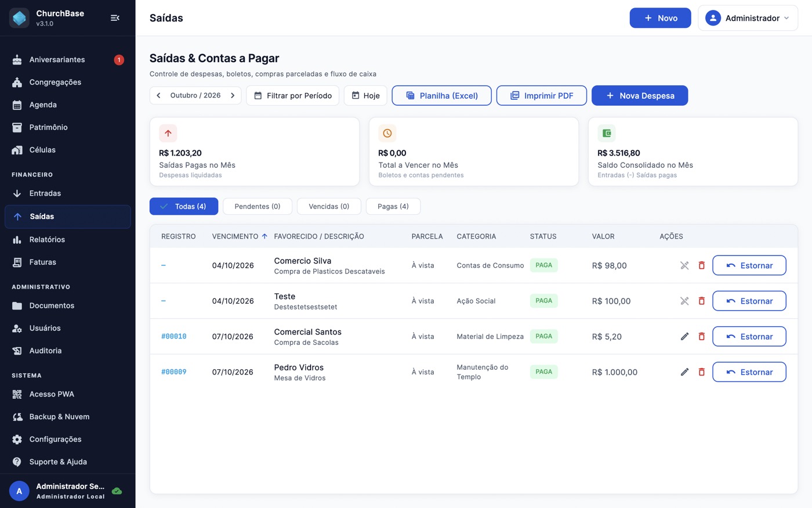Viewport: 812px width, 508px height.
Task: Click the Saídas Pagas no Mês card
Action: pyautogui.click(x=255, y=152)
